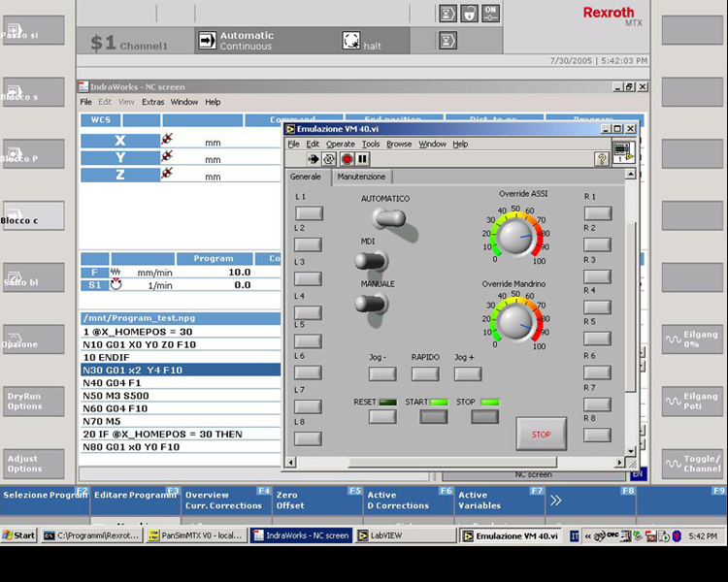The width and height of the screenshot is (728, 582).
Task: Open the Tools menu in Emulazione window
Action: point(371,145)
